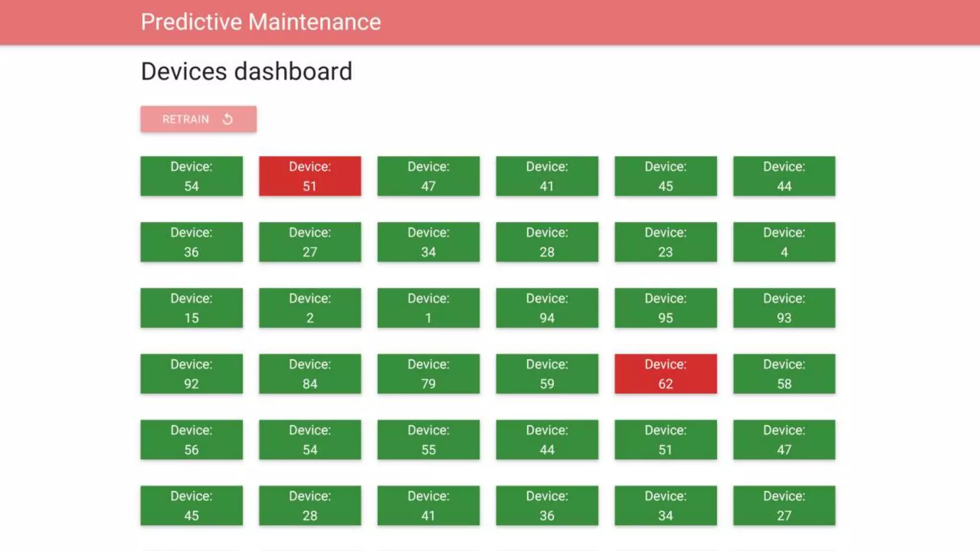Select the red Device 51 tile
This screenshot has height=551, width=980.
[310, 176]
